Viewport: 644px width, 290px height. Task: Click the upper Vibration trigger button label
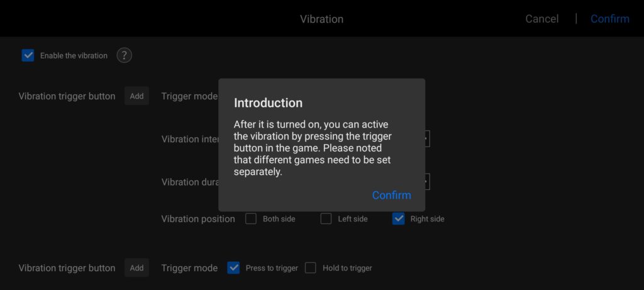67,96
